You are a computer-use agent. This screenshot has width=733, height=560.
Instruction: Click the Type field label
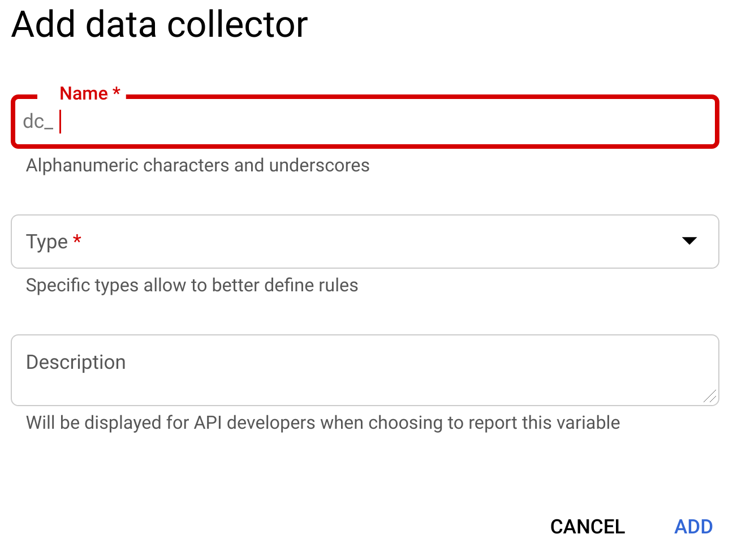pos(46,242)
